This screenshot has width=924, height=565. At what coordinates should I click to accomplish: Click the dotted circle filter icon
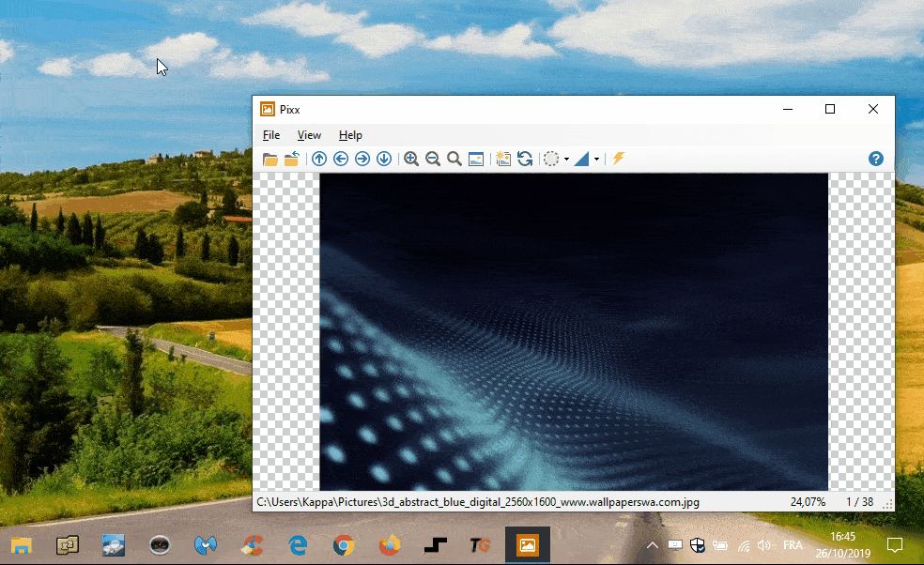click(551, 159)
